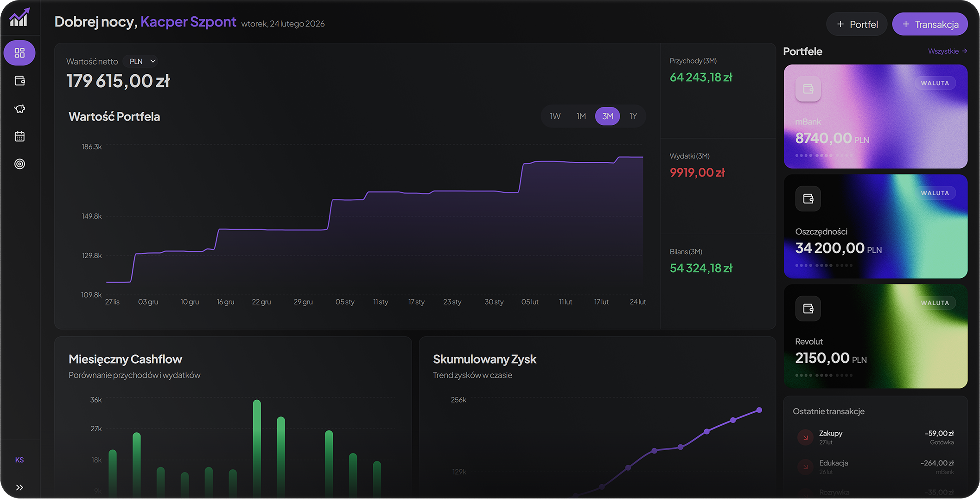980x499 pixels.
Task: Select the 1Y time range
Action: coord(633,116)
